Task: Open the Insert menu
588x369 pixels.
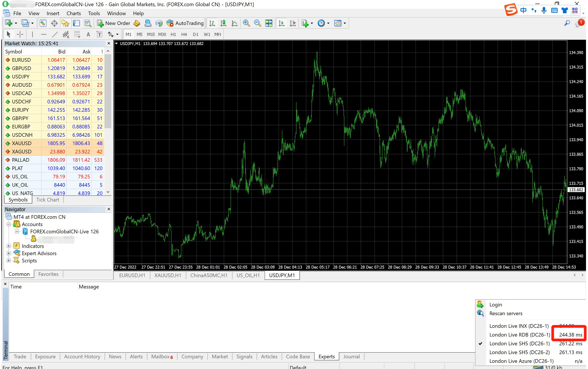Action: [x=53, y=13]
